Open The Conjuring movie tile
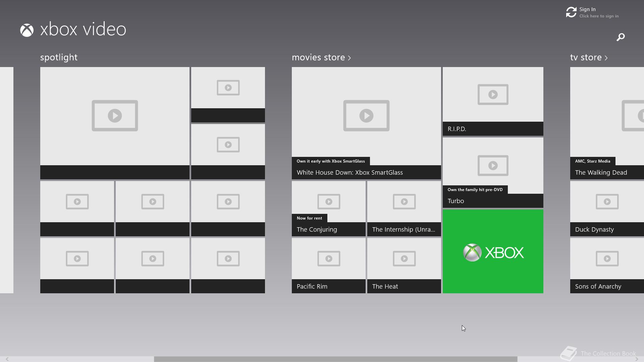This screenshot has width=644, height=362. tap(329, 208)
